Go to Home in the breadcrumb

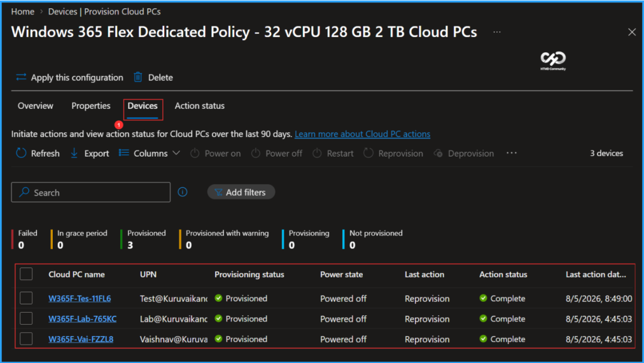23,11
